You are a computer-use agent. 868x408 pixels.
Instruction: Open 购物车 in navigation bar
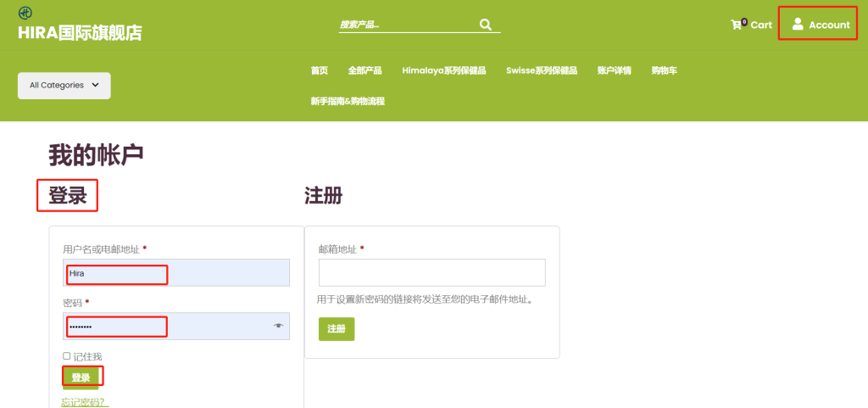(664, 70)
